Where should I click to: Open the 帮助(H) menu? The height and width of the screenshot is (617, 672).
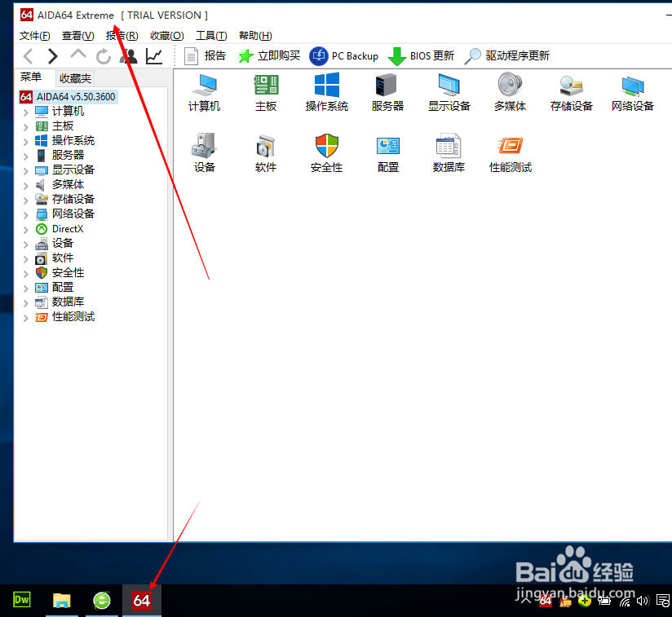tap(255, 36)
